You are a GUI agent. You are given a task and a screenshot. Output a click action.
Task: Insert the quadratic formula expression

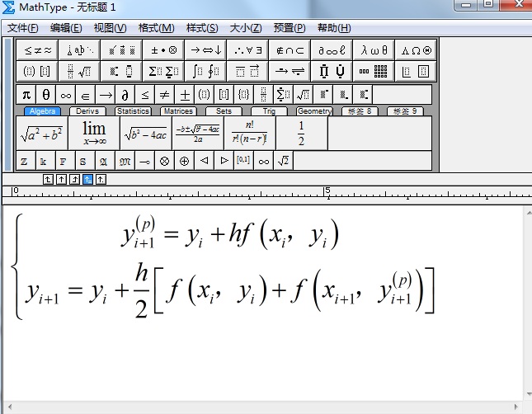tap(197, 133)
